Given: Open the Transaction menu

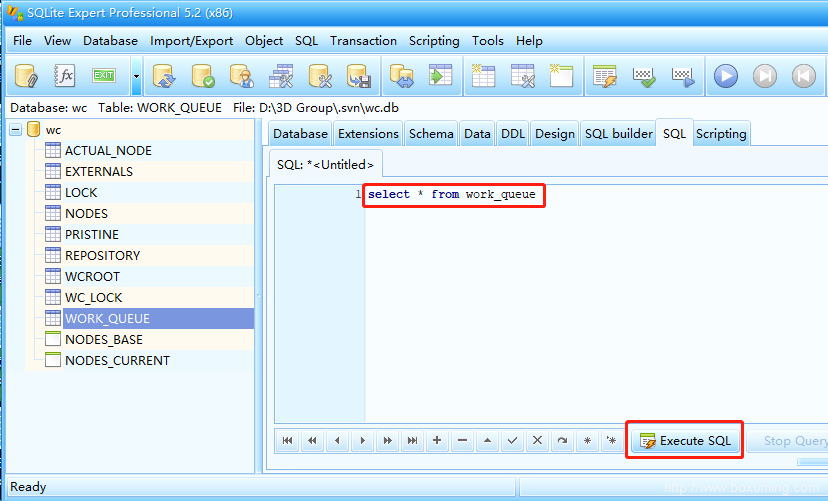Looking at the screenshot, I should coord(363,41).
